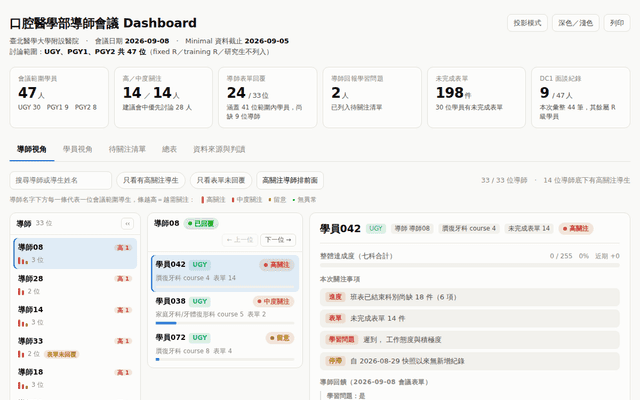Click the 列印 print button
The height and width of the screenshot is (400, 640).
(617, 23)
